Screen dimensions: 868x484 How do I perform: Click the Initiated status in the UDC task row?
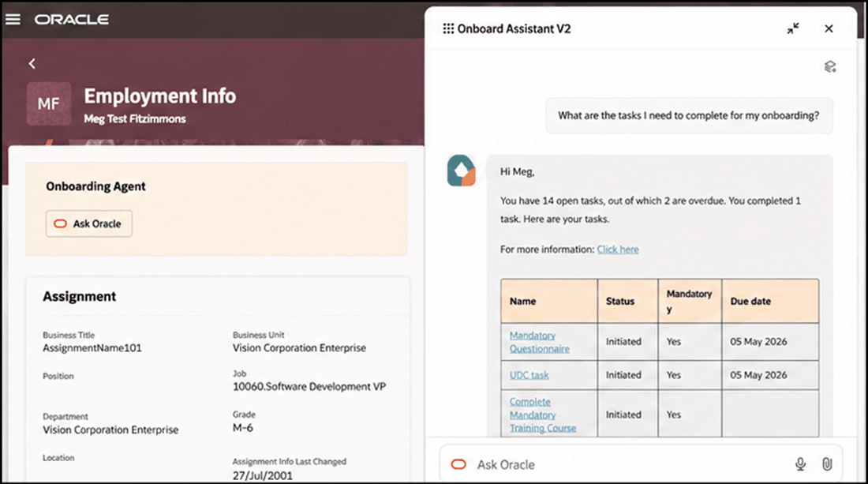(x=623, y=375)
